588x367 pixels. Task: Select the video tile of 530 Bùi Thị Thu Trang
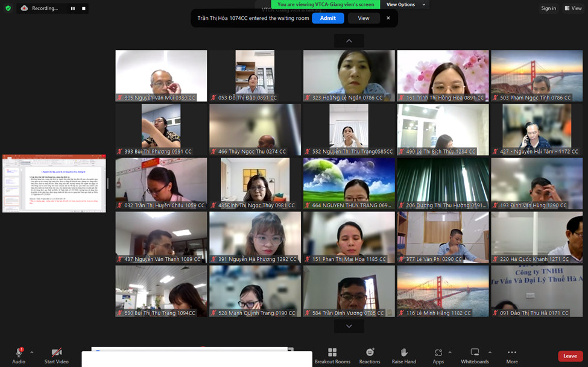pos(161,291)
